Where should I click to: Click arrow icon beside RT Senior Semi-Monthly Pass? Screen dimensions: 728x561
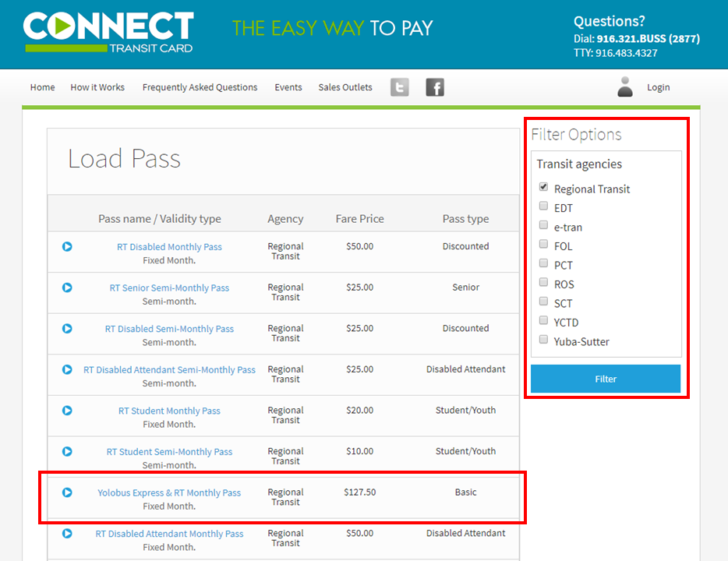[x=67, y=288]
